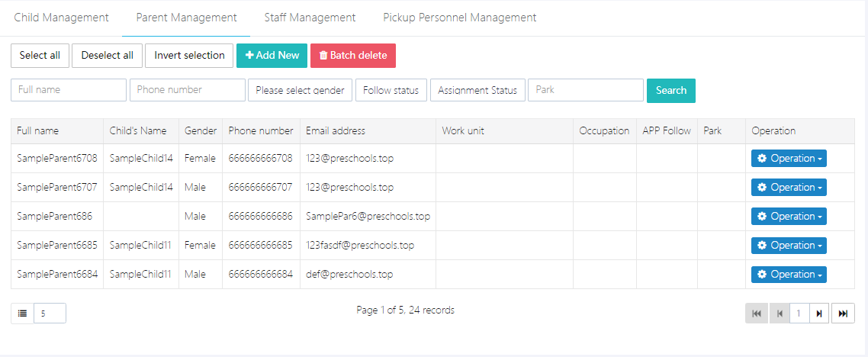868x357 pixels.
Task: Click the Full name search field
Action: (69, 90)
